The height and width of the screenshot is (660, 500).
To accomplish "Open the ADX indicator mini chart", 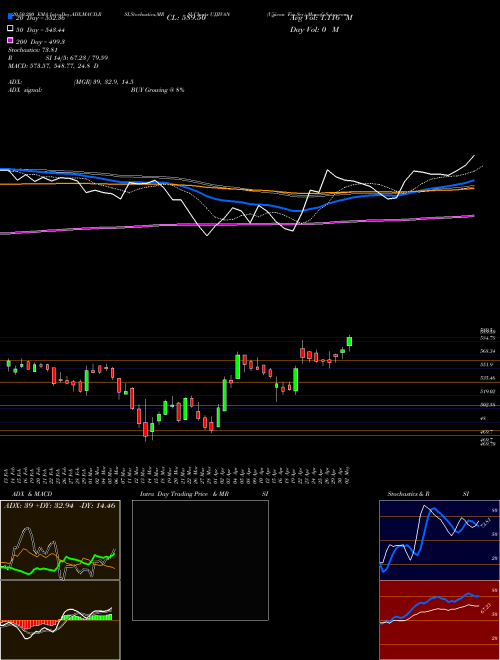I will click(x=60, y=540).
